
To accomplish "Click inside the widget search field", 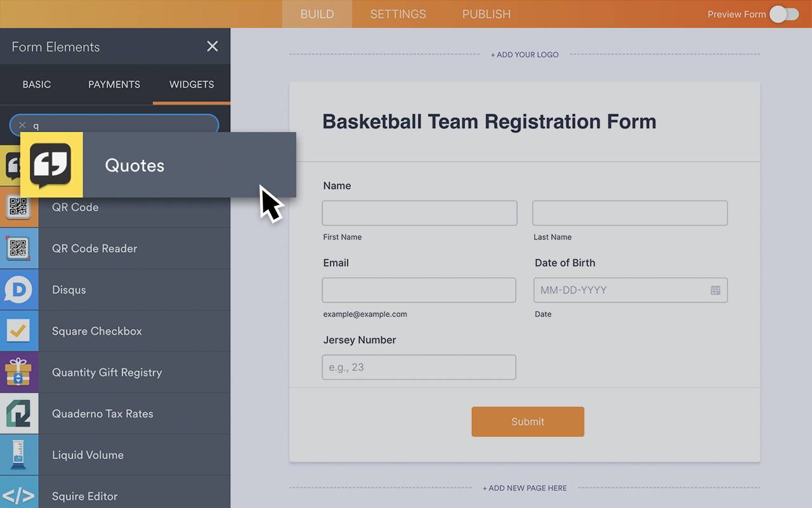I will click(114, 125).
